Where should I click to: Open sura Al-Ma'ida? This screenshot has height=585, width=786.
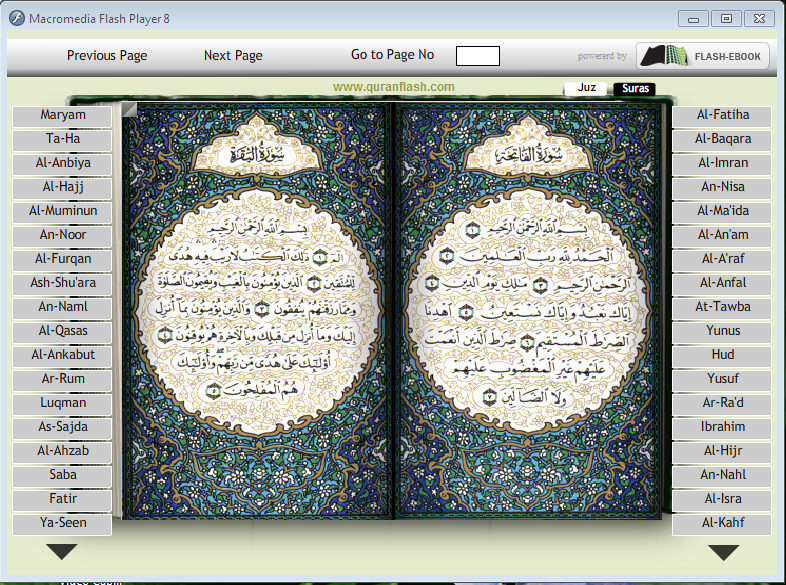pyautogui.click(x=722, y=212)
